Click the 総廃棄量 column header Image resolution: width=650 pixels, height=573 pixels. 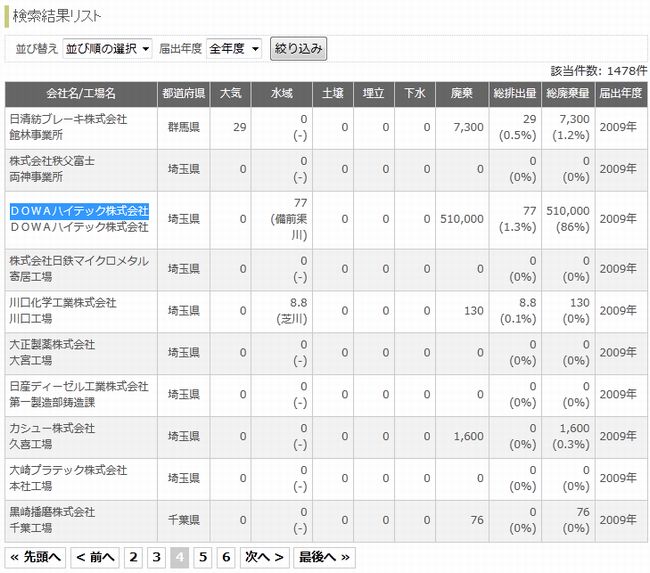point(568,94)
